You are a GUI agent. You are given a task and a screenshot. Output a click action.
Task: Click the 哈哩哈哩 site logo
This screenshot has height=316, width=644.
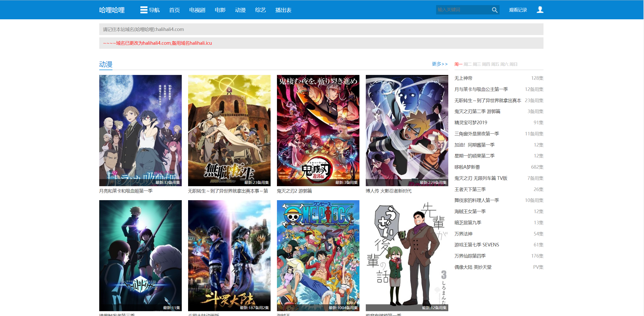(x=112, y=10)
